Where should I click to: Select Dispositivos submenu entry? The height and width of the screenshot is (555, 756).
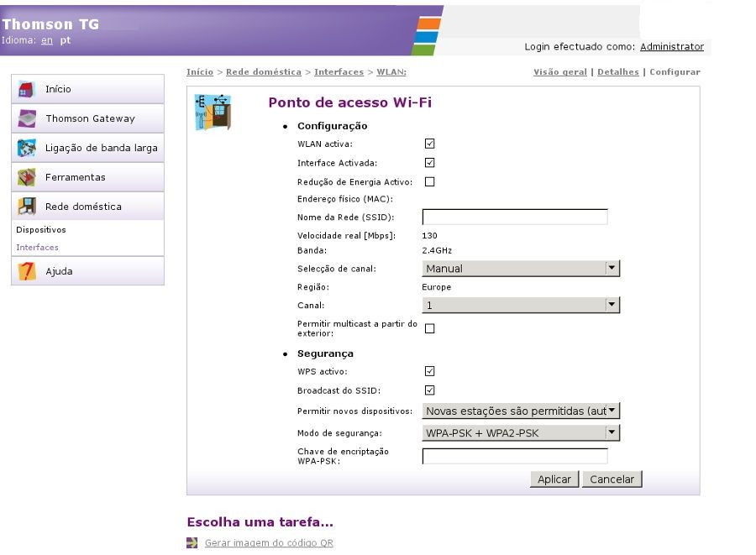[41, 230]
